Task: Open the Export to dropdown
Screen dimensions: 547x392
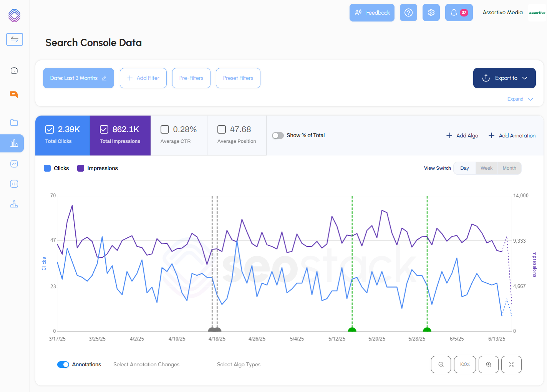Action: [504, 78]
